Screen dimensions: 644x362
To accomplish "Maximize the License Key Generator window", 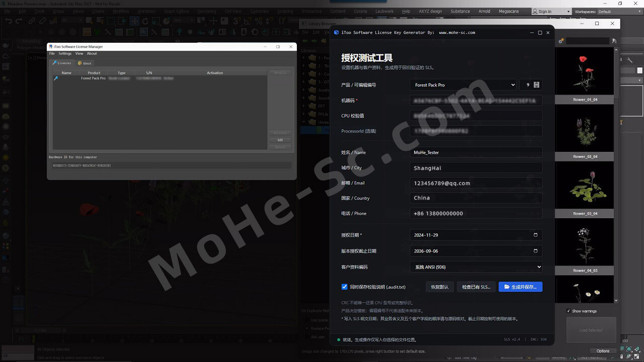I will tap(540, 33).
